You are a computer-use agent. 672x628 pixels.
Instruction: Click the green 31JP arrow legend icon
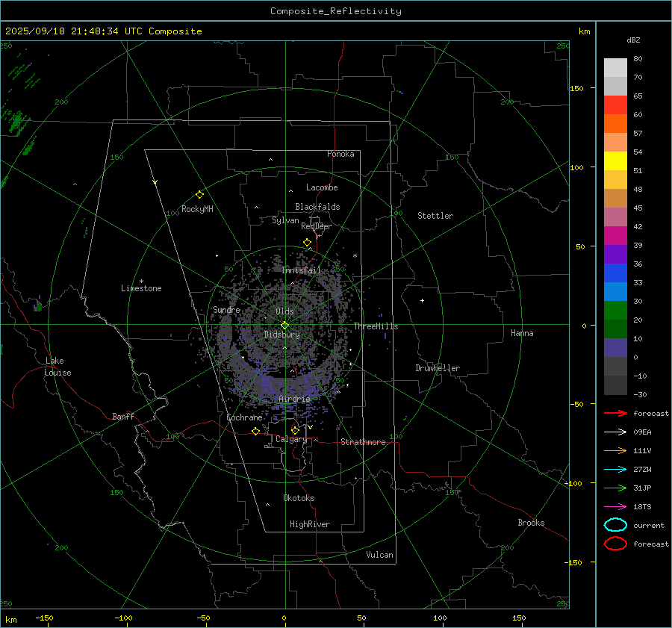[x=615, y=488]
